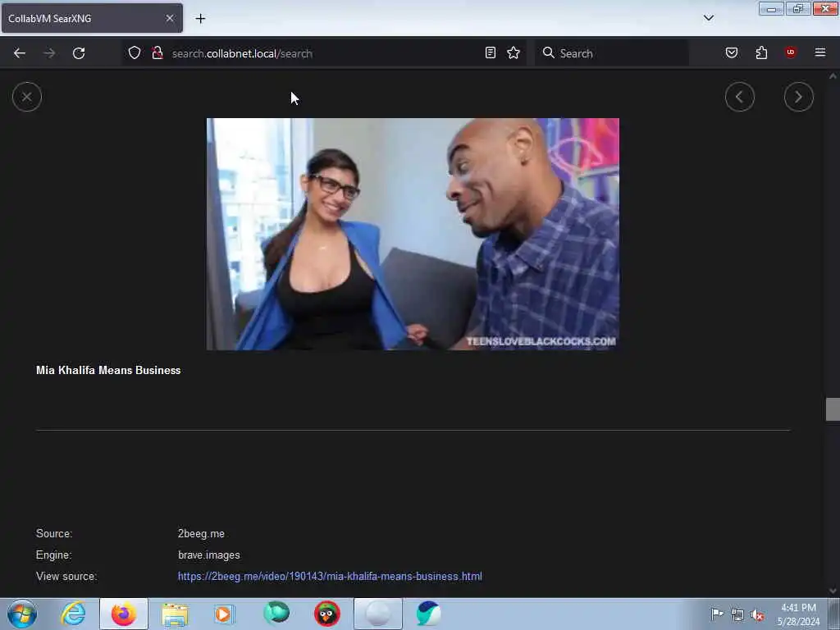Screen dimensions: 840x630
Task: Open Save to Pocket icon
Action: (x=731, y=52)
